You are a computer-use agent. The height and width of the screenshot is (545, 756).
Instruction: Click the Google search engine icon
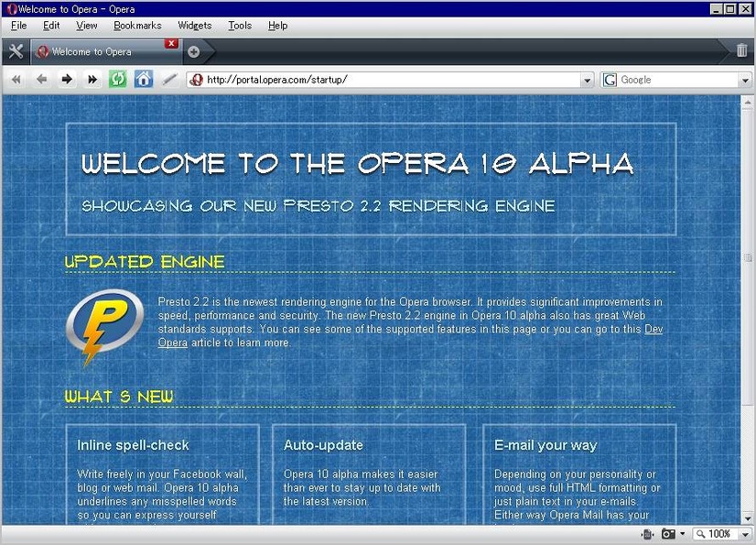coord(610,80)
